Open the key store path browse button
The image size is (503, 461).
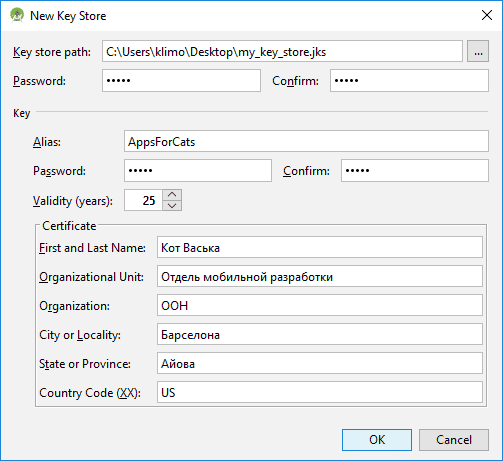(478, 51)
